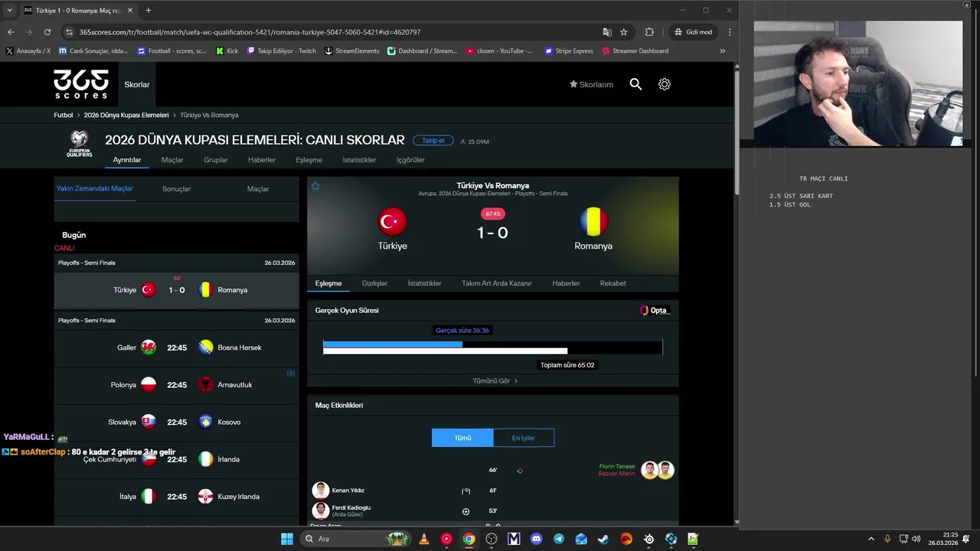This screenshot has width=980, height=551.
Task: Switch to the Gruplar tab
Action: point(216,160)
